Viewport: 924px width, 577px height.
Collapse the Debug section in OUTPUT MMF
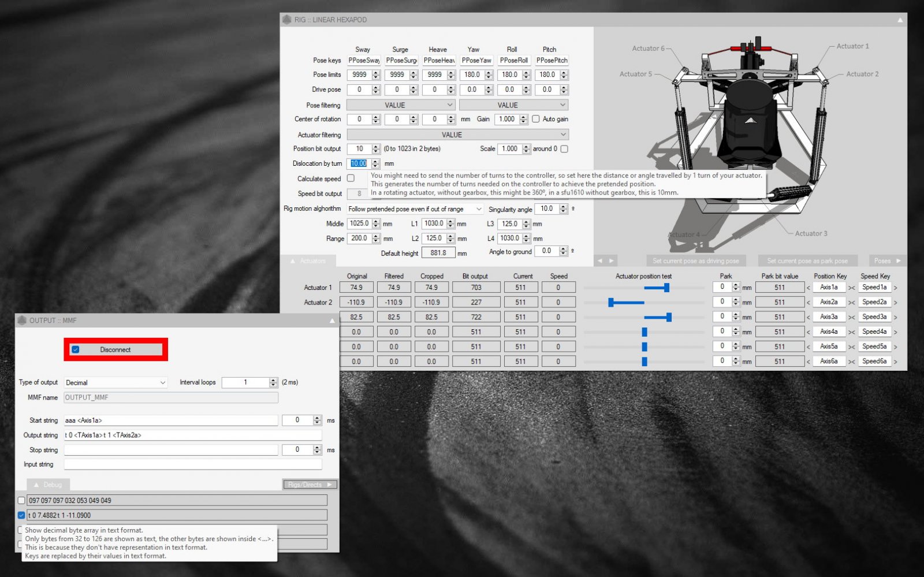47,485
